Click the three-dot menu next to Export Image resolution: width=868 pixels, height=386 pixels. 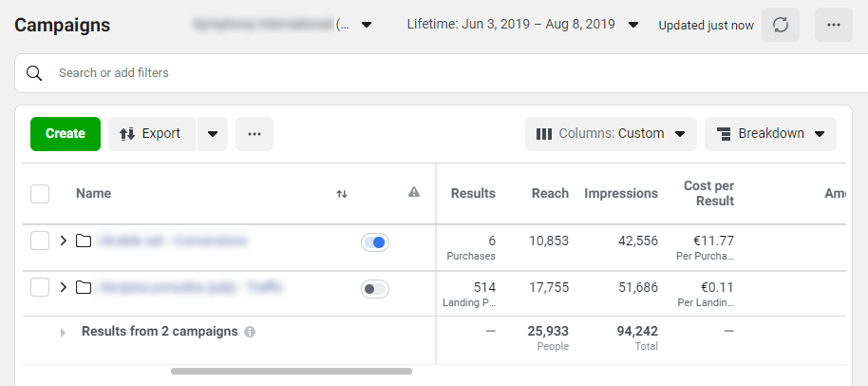(x=254, y=134)
